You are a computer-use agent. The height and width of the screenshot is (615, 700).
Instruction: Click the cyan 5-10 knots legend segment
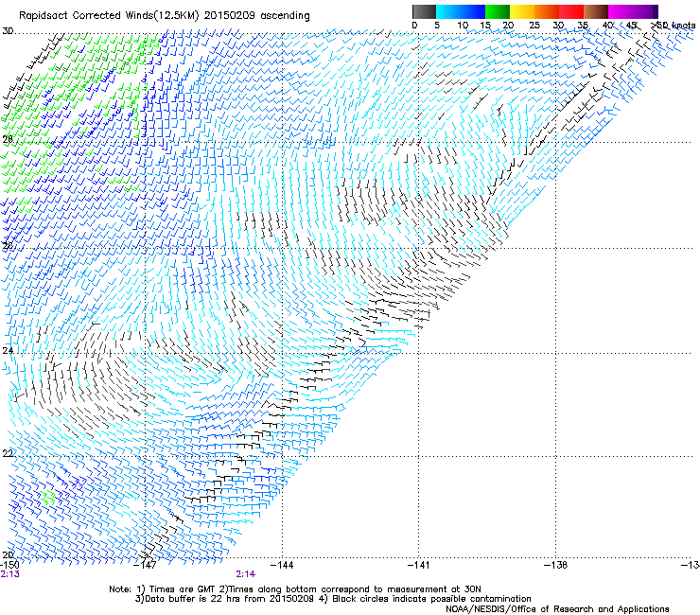click(x=448, y=11)
